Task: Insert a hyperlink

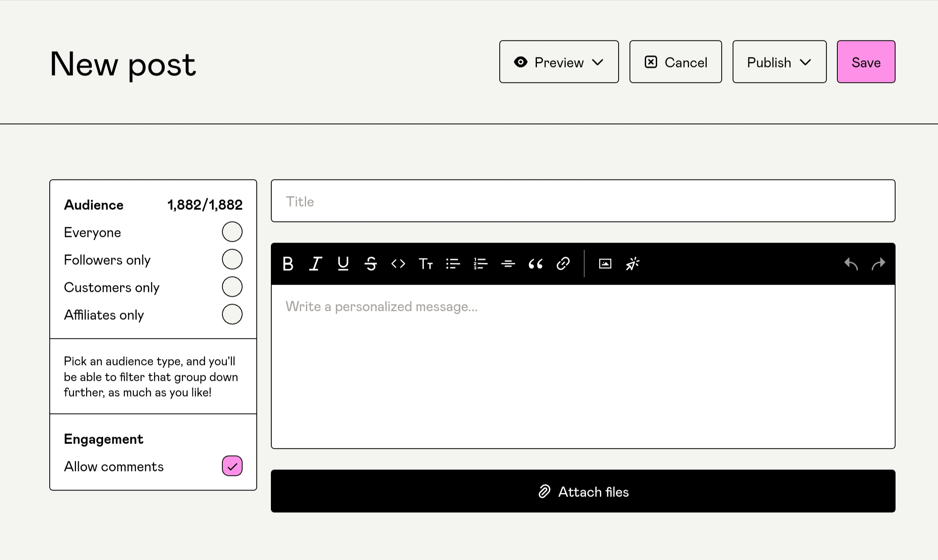Action: (563, 264)
